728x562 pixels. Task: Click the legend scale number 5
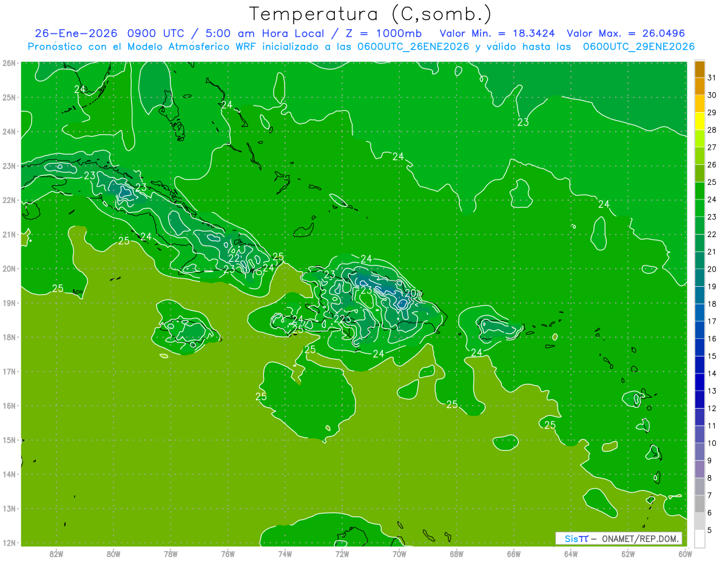pos(709,530)
